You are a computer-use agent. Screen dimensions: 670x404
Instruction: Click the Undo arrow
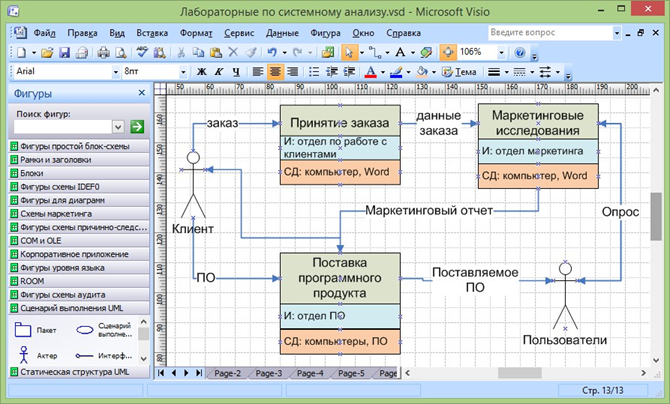[x=272, y=53]
